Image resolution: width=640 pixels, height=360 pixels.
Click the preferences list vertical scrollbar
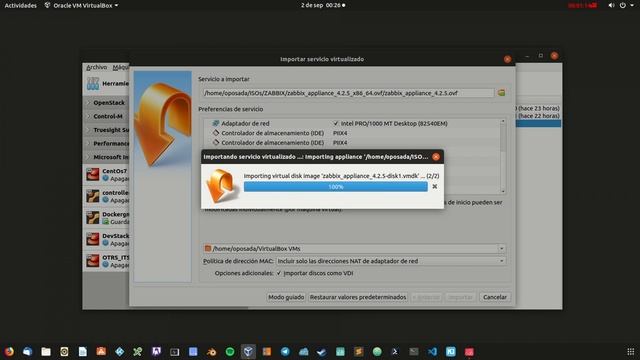coord(503,156)
